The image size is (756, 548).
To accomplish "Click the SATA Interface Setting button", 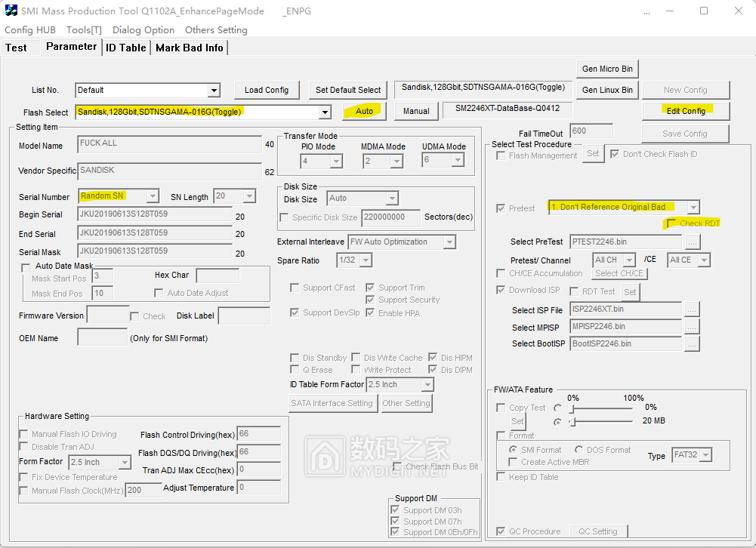I will click(x=332, y=403).
